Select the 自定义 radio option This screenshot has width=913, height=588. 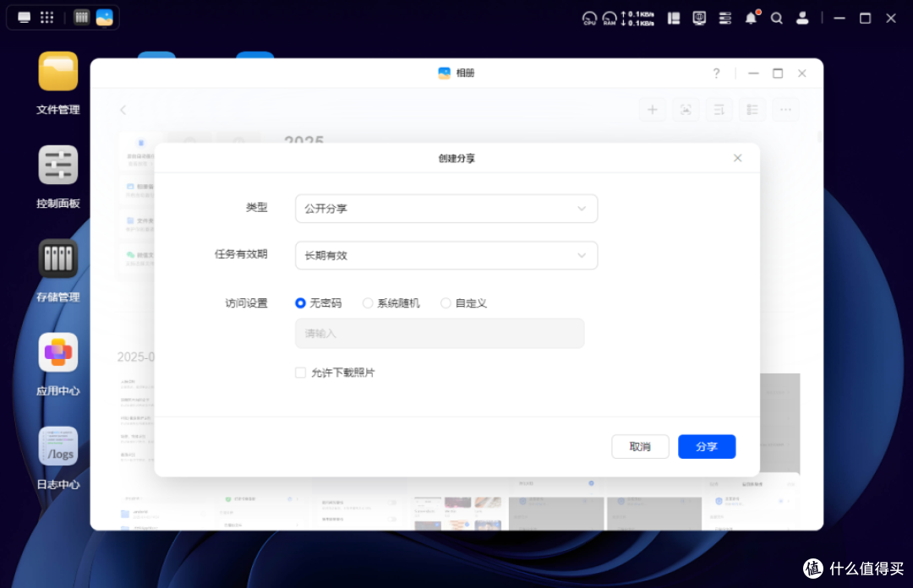pyautogui.click(x=446, y=303)
